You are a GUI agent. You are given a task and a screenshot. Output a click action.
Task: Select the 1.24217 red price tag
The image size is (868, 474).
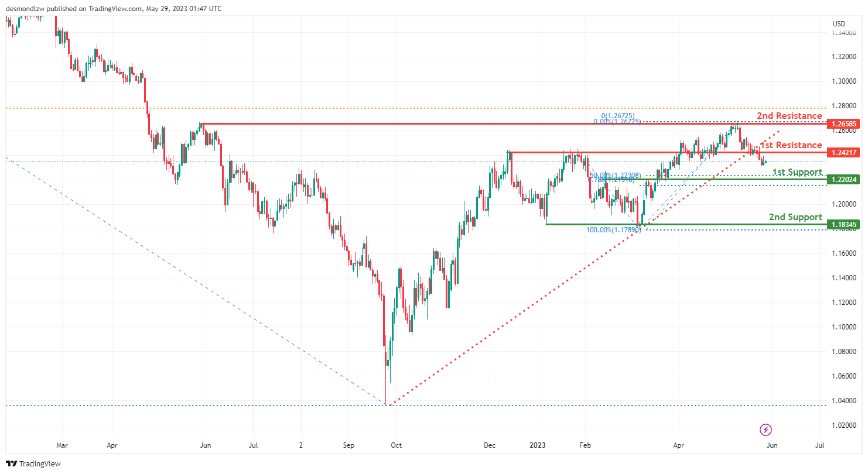[842, 153]
